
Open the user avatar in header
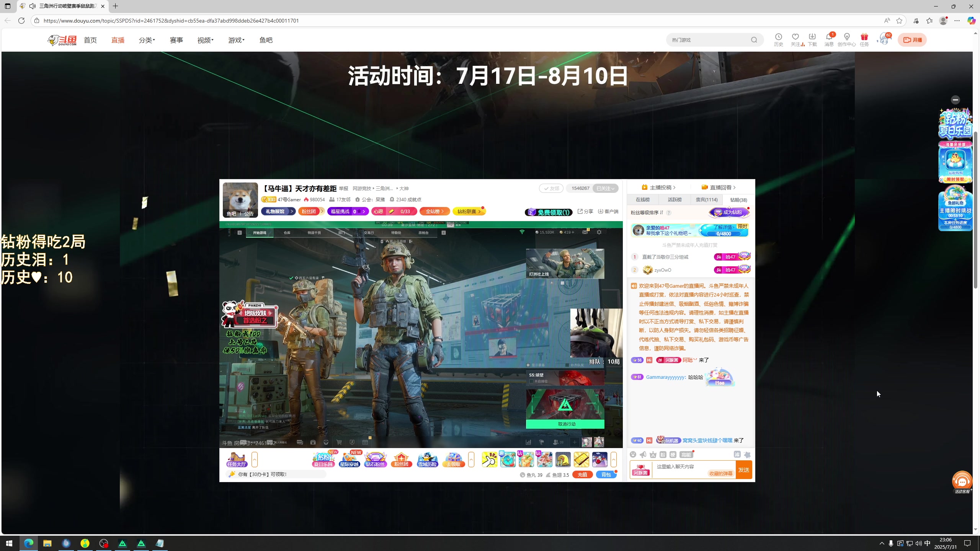pyautogui.click(x=884, y=39)
